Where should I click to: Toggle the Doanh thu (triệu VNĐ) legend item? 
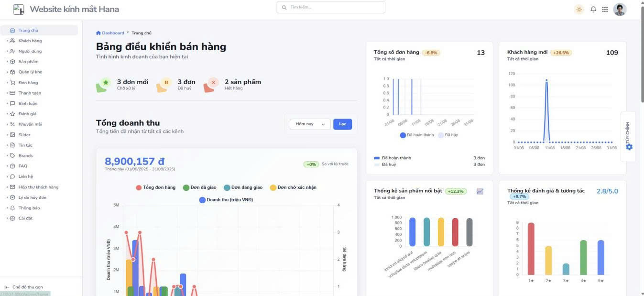click(226, 200)
